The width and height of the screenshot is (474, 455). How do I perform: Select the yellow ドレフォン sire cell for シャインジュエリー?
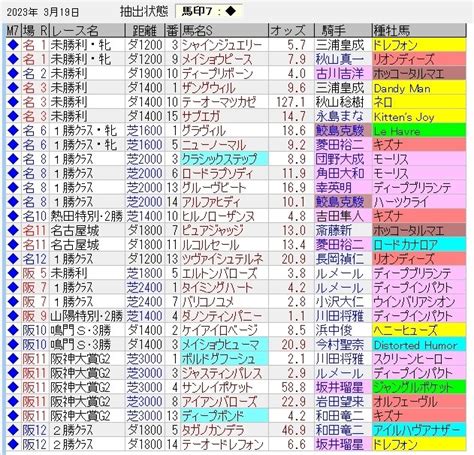click(419, 45)
